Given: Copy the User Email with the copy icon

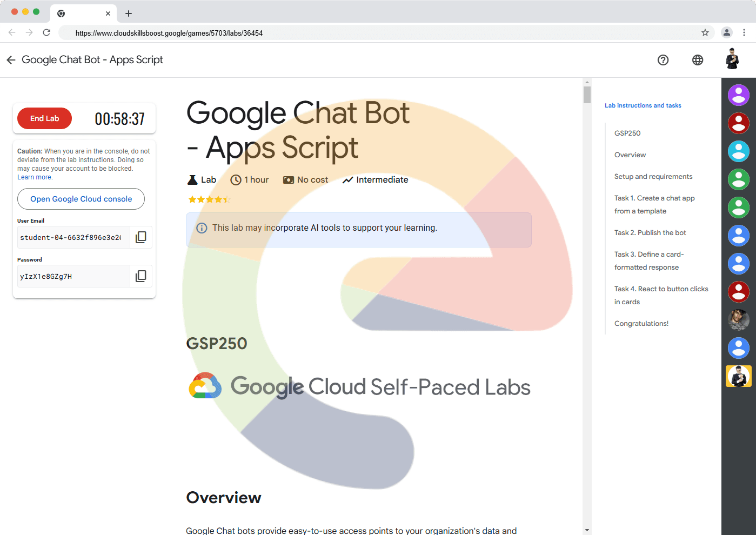Looking at the screenshot, I should 141,237.
